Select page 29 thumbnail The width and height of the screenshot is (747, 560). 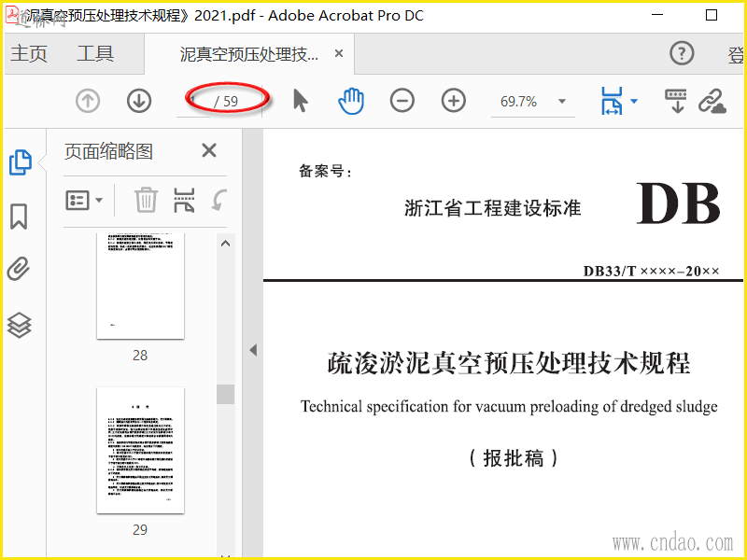point(141,451)
